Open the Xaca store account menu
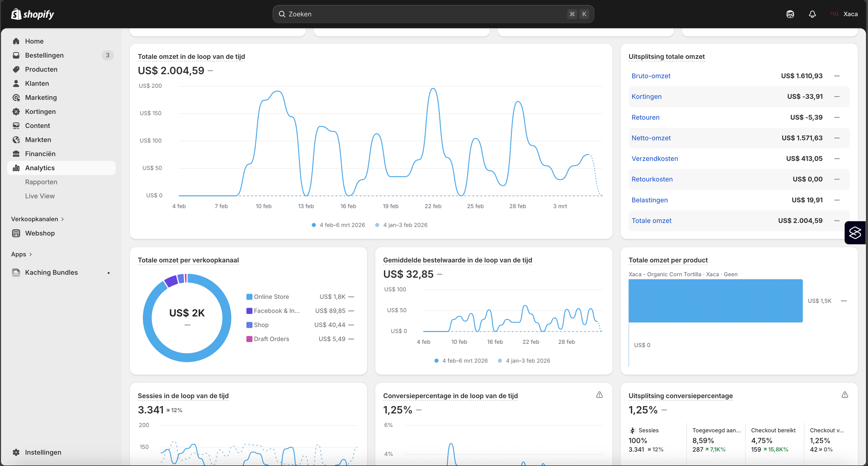 coord(844,14)
